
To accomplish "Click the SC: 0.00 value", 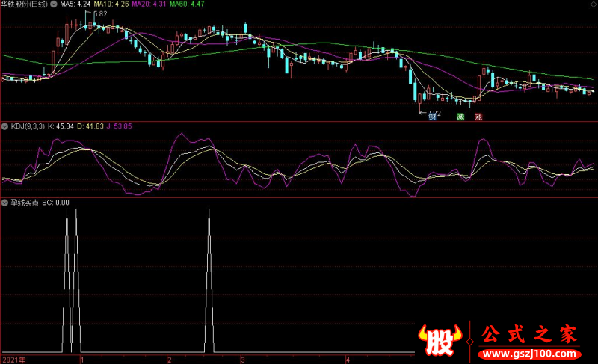I will 55,203.
